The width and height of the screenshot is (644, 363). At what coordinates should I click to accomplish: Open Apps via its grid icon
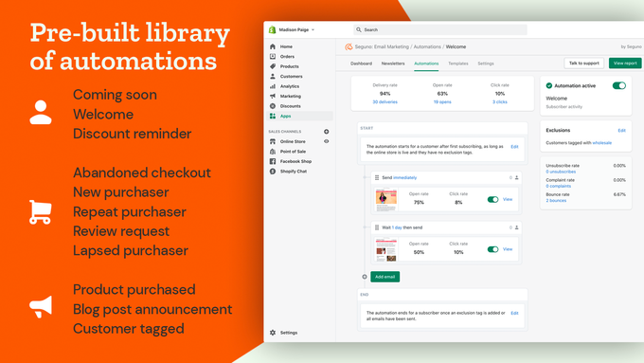[273, 116]
